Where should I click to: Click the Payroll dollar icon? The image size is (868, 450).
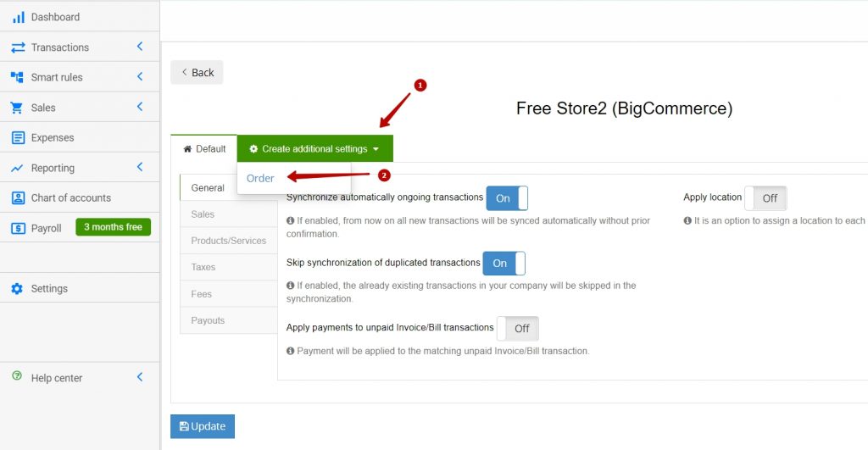(x=19, y=228)
